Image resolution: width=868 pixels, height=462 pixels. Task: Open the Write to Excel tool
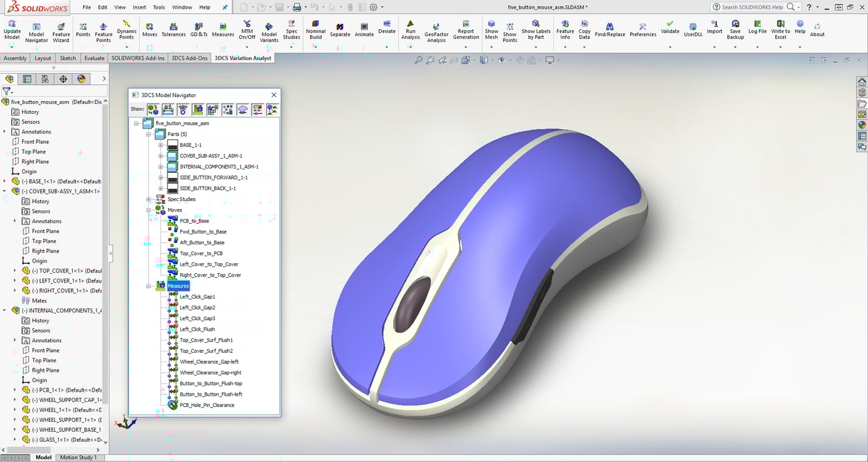click(780, 31)
